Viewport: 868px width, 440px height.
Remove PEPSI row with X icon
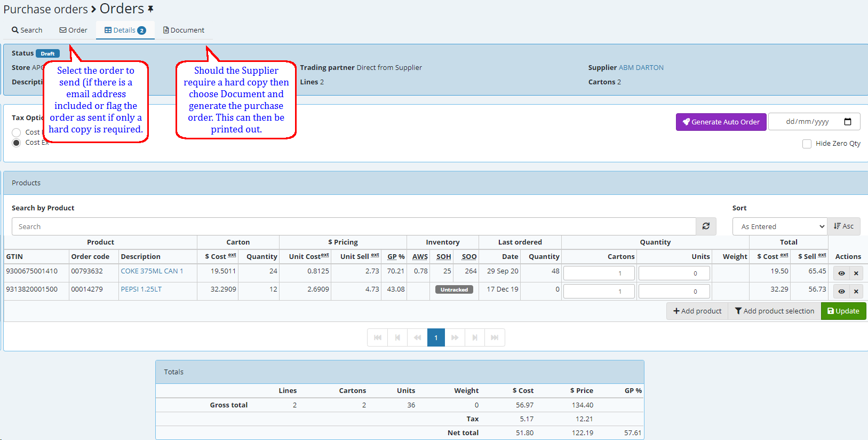856,292
